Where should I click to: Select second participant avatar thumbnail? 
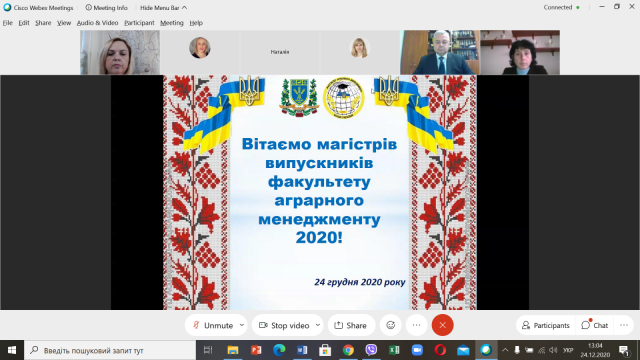[200, 52]
